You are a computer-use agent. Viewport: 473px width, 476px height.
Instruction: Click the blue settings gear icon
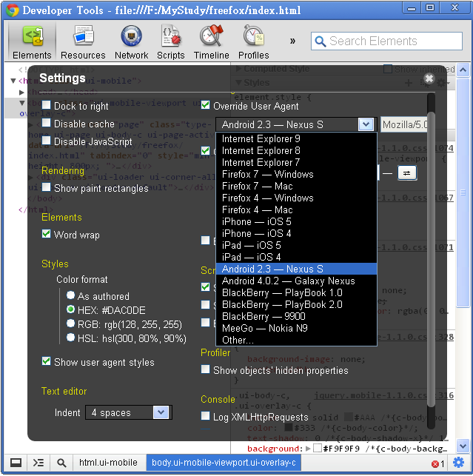(458, 463)
